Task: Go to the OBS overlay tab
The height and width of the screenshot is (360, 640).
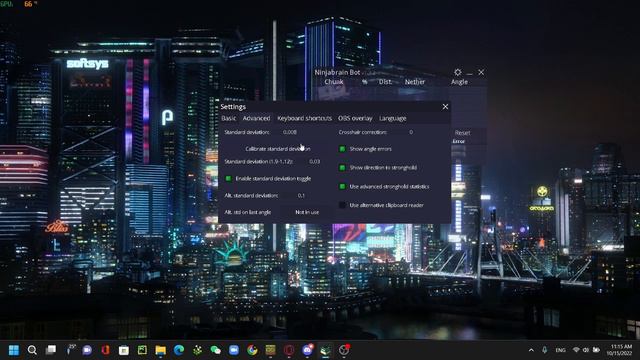Action: (x=355, y=118)
